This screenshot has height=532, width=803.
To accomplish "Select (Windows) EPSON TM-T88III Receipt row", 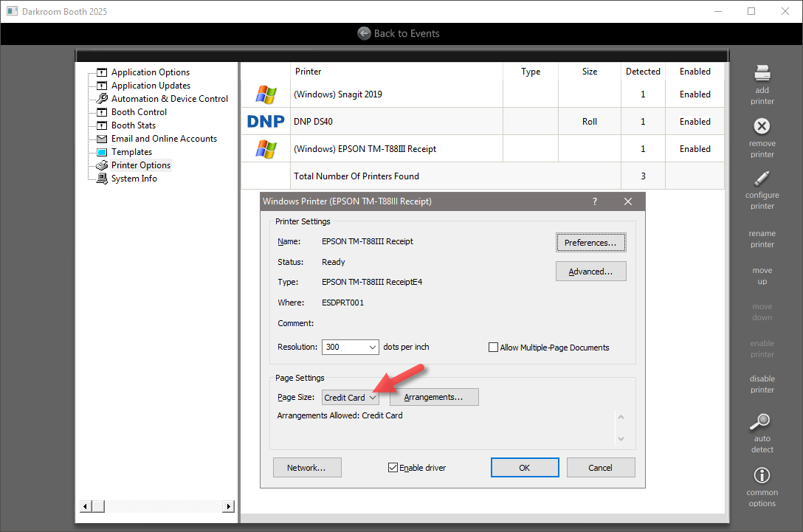I will pyautogui.click(x=483, y=149).
